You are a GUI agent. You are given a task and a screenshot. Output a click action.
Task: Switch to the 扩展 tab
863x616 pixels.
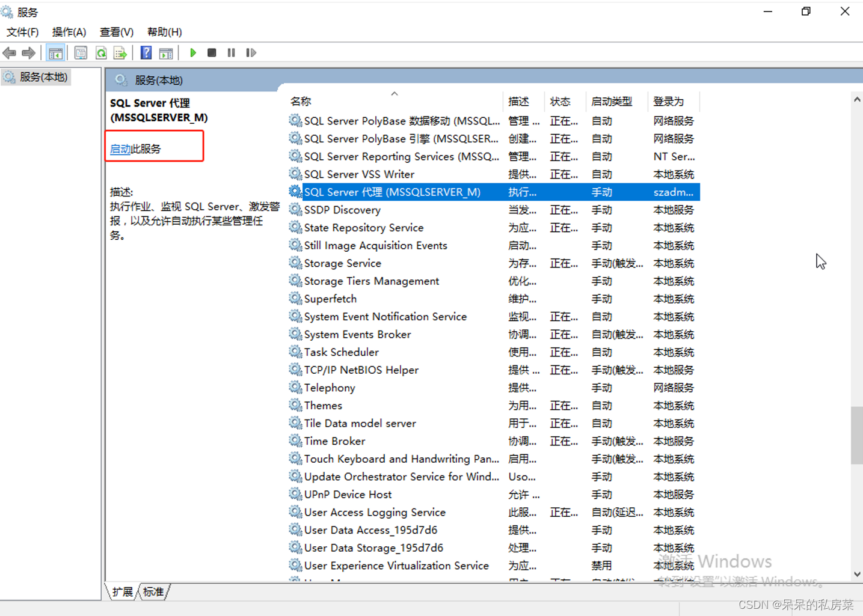[123, 592]
